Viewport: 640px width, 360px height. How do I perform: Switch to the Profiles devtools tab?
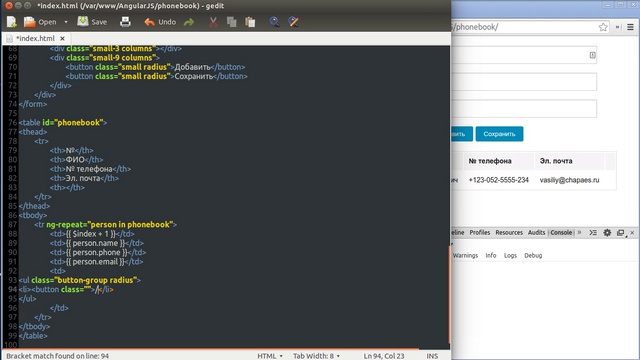[x=480, y=232]
